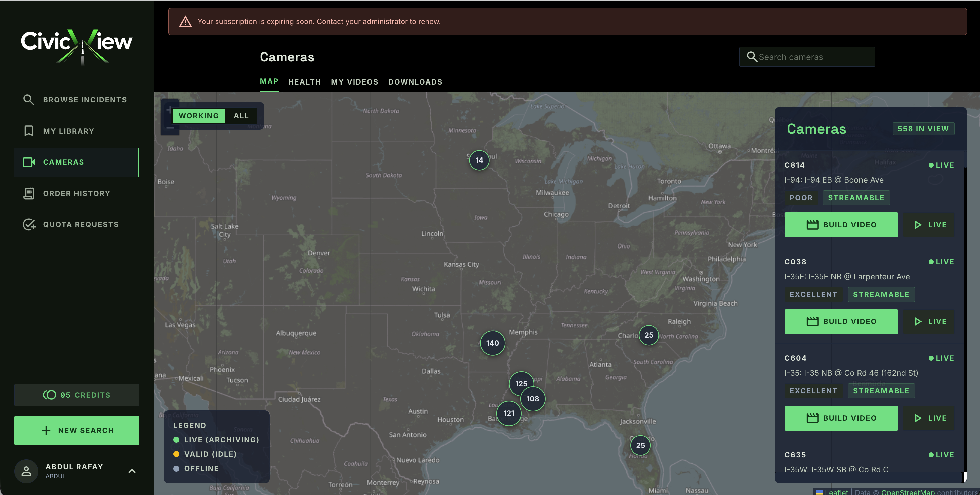Image resolution: width=980 pixels, height=495 pixels.
Task: Click the Browse Incidents magnifier icon
Action: pos(28,100)
